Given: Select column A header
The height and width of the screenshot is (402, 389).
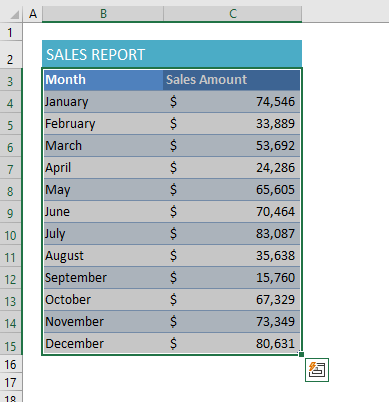Looking at the screenshot, I should 33,14.
